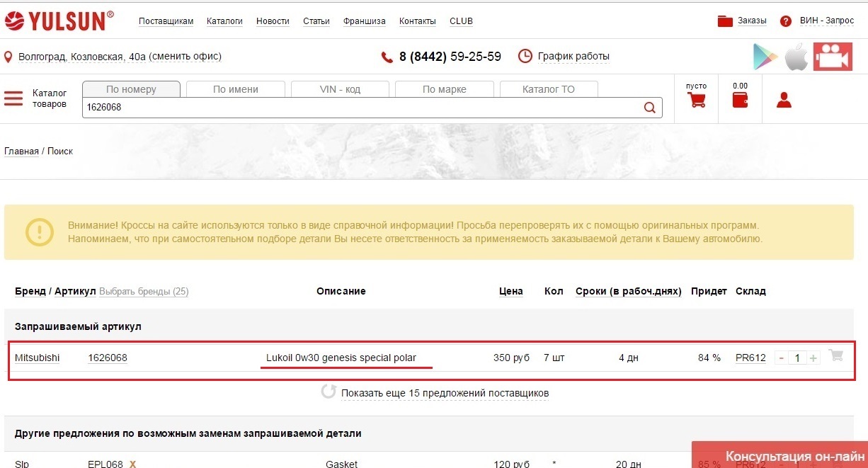Open the user account icon
The height and width of the screenshot is (468, 868).
tap(784, 100)
